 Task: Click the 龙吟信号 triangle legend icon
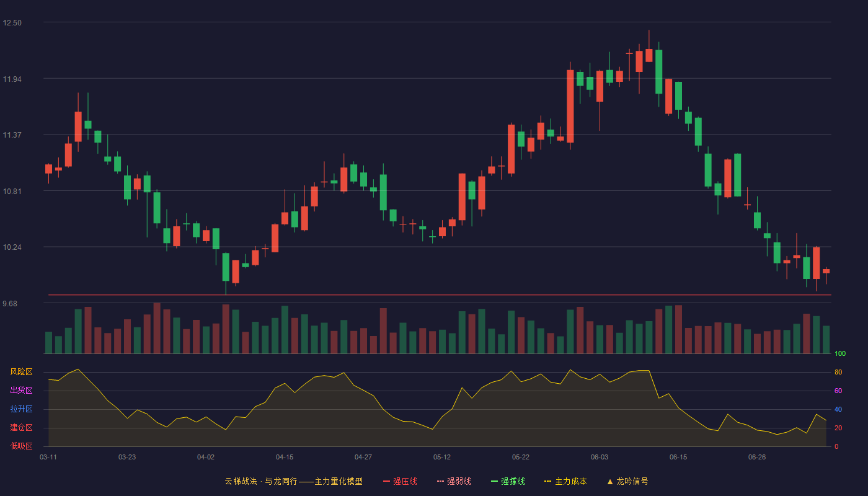(610, 481)
